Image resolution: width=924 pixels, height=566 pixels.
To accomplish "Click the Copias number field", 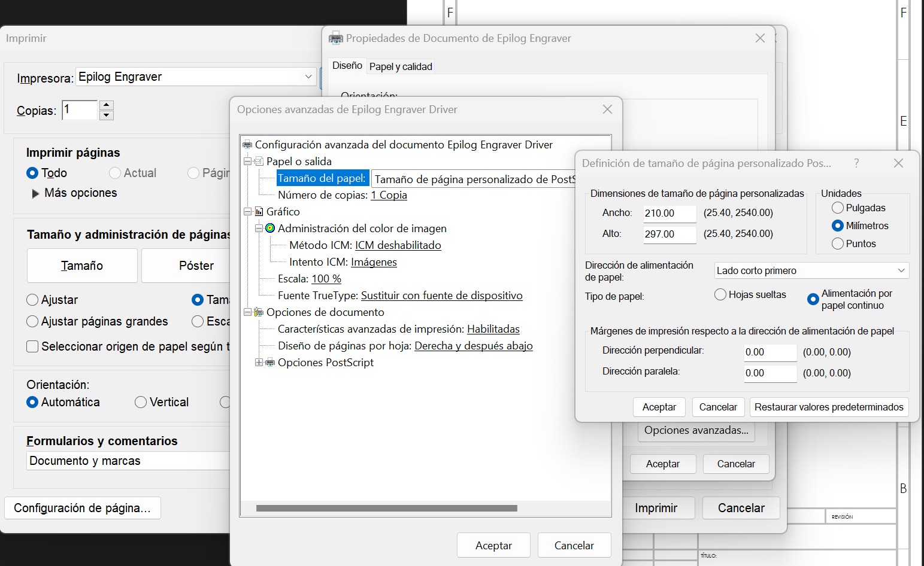I will coord(80,110).
